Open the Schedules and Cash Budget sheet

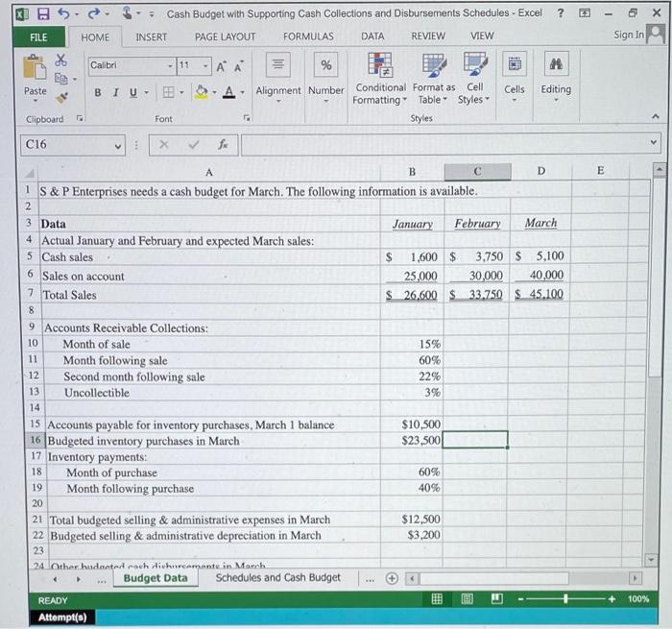tap(277, 577)
